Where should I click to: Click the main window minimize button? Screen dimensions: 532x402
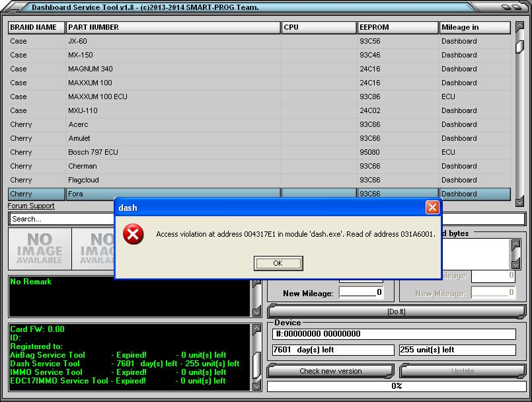[x=506, y=7]
